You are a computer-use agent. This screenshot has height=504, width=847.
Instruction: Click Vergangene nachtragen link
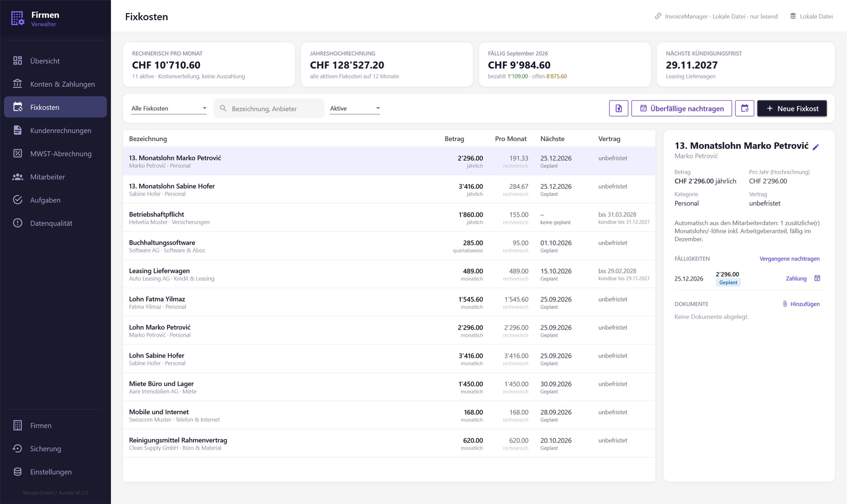(x=789, y=259)
